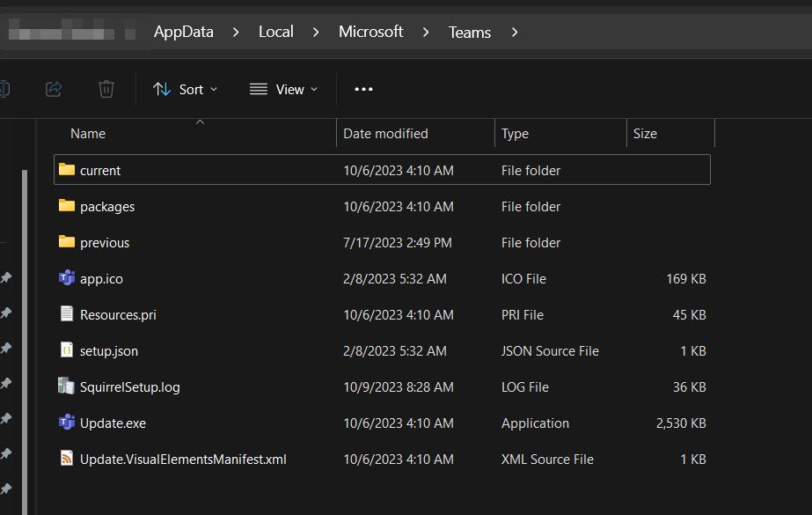Select the Update.exe Teams icon

[67, 423]
